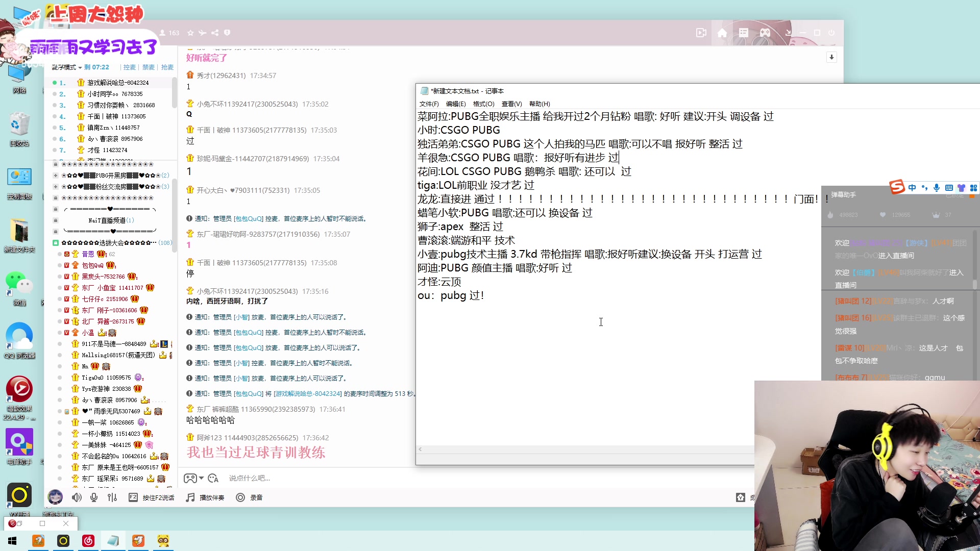Open the Sogou soft keyboard icon
Viewport: 980px width, 551px height.
[x=949, y=188]
